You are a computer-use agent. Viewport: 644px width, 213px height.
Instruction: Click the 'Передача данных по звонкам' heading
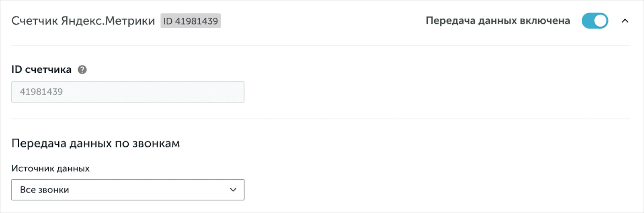click(96, 143)
